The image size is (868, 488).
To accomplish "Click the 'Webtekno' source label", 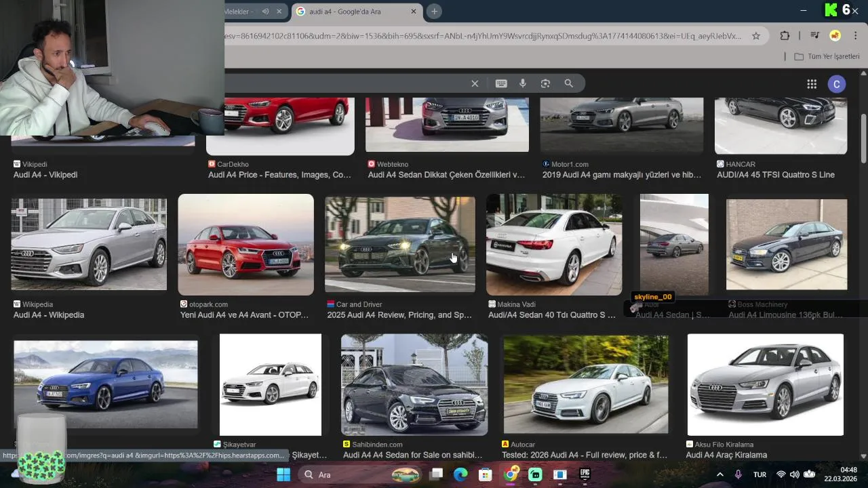I will pyautogui.click(x=393, y=164).
